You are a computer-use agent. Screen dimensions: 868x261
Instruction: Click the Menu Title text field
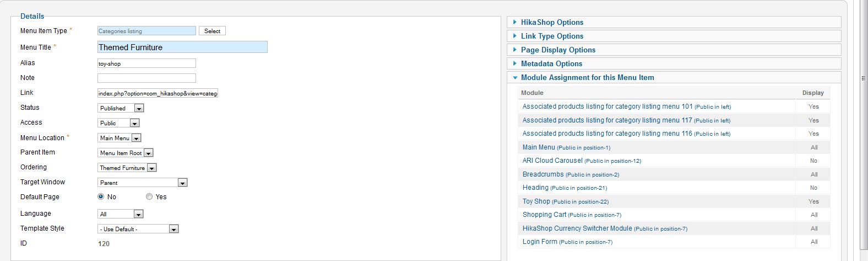pyautogui.click(x=182, y=47)
